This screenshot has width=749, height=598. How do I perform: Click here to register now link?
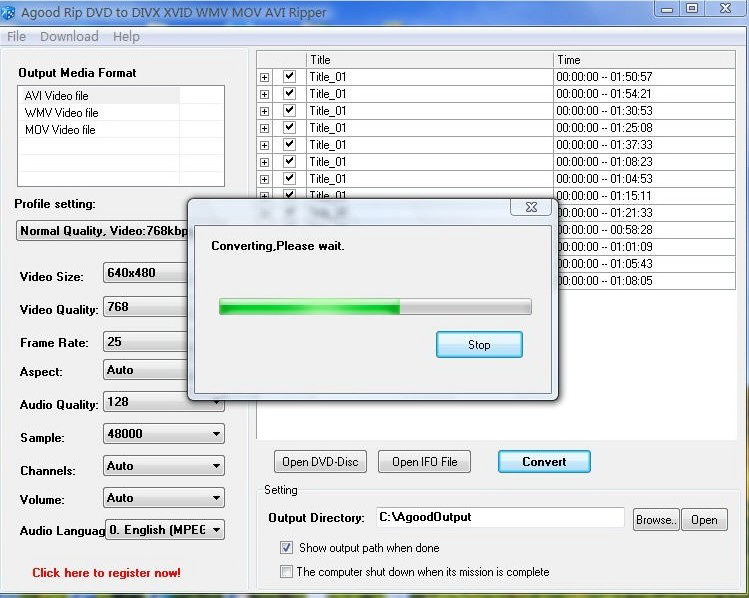point(107,572)
